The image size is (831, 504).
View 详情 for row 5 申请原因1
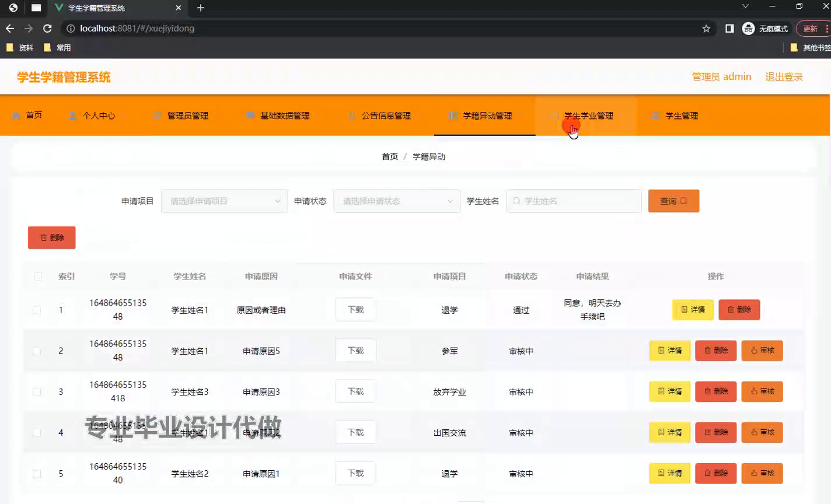coord(670,473)
